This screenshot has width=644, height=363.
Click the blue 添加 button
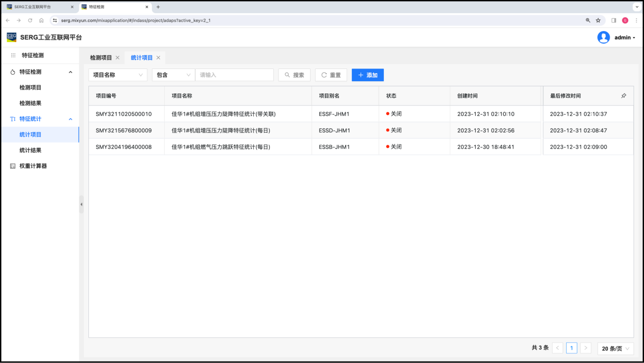pos(367,75)
